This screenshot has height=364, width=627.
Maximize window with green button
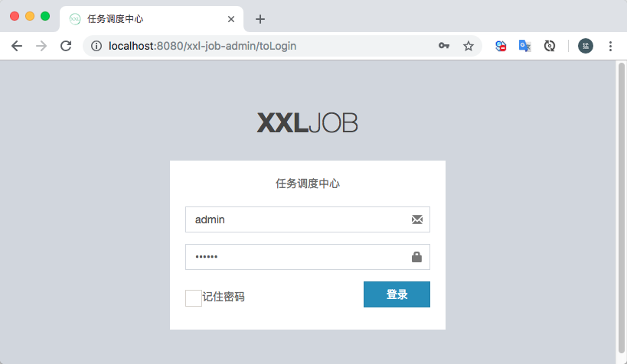coord(45,16)
